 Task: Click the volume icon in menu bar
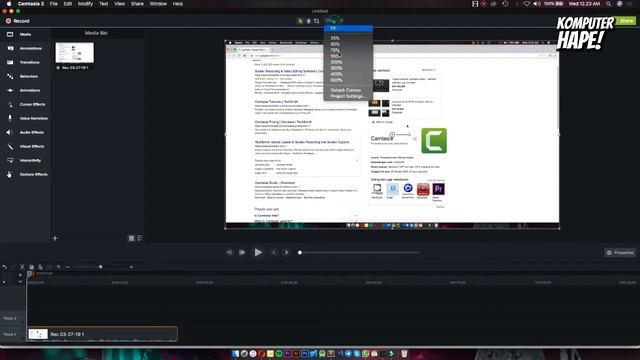537,4
